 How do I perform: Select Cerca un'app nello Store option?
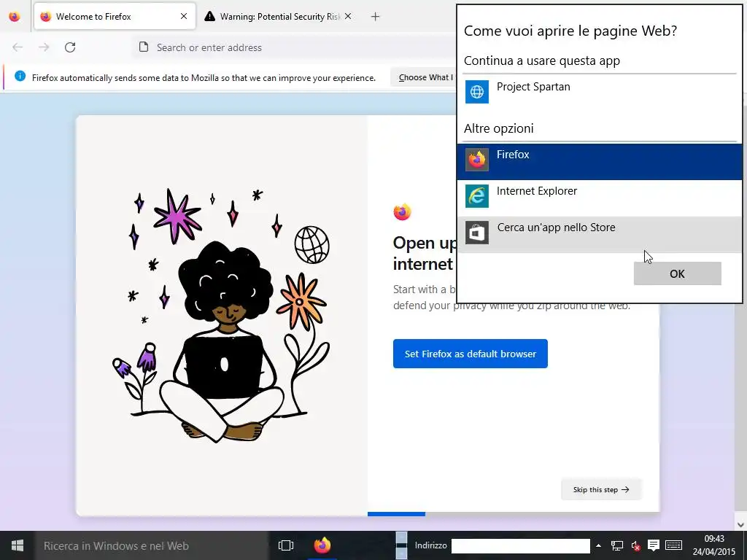[600, 234]
